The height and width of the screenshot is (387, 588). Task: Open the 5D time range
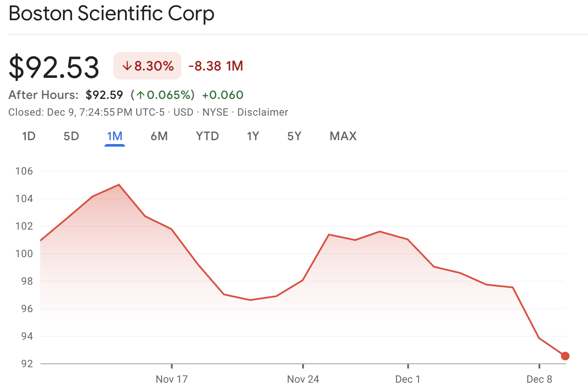click(70, 136)
